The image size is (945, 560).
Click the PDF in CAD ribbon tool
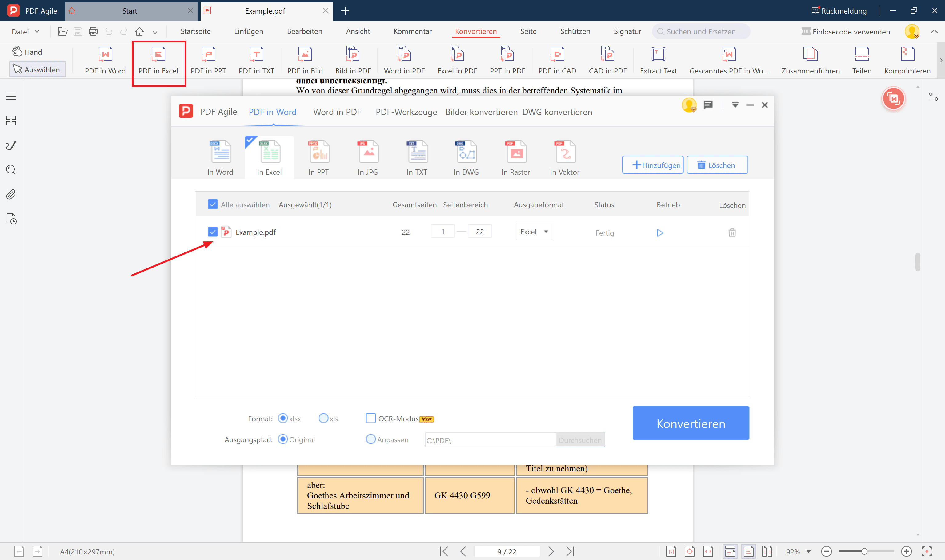coord(557,60)
